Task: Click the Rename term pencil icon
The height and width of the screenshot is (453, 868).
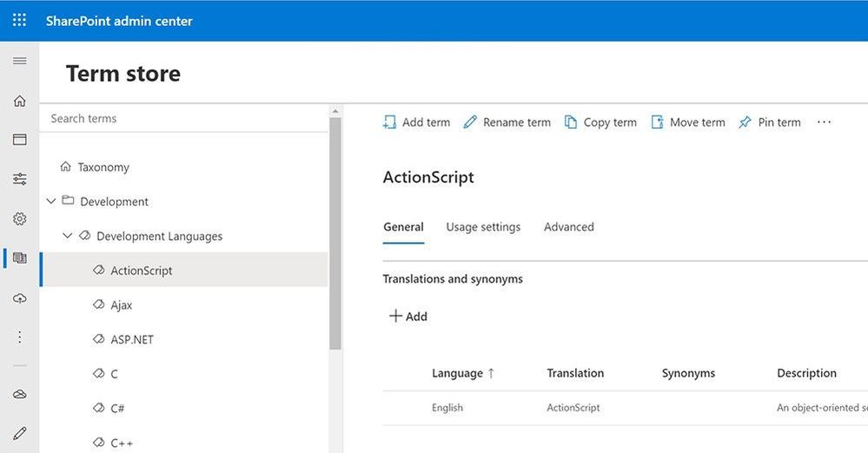Action: (470, 122)
